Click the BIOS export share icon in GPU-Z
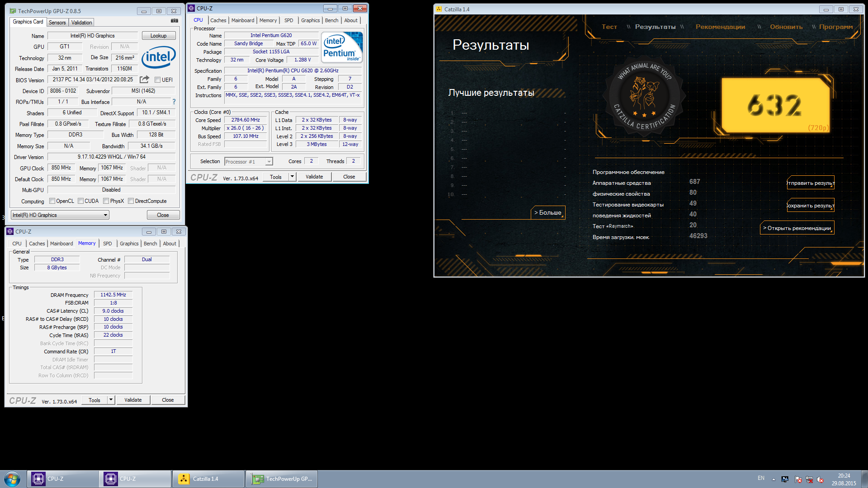This screenshot has width=868, height=488. pyautogui.click(x=144, y=80)
